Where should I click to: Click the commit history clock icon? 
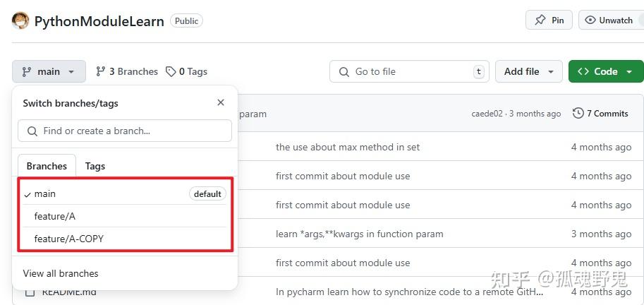click(x=578, y=113)
